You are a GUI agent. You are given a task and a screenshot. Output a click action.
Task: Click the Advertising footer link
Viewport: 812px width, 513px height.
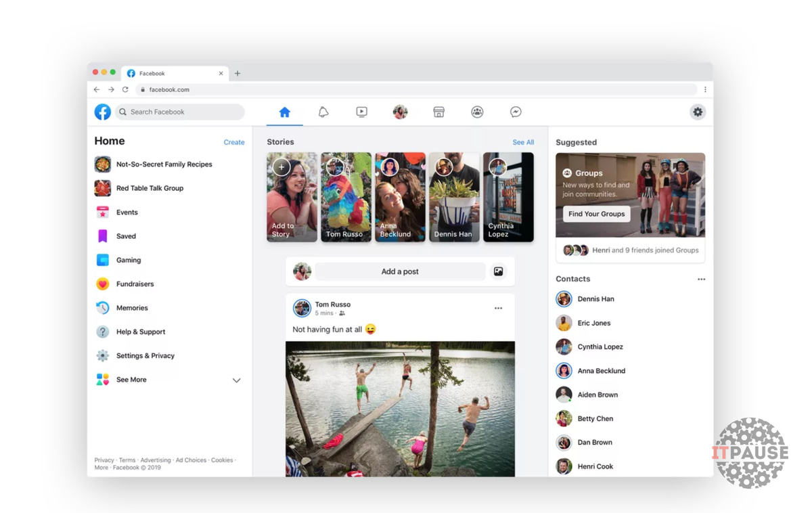click(156, 460)
